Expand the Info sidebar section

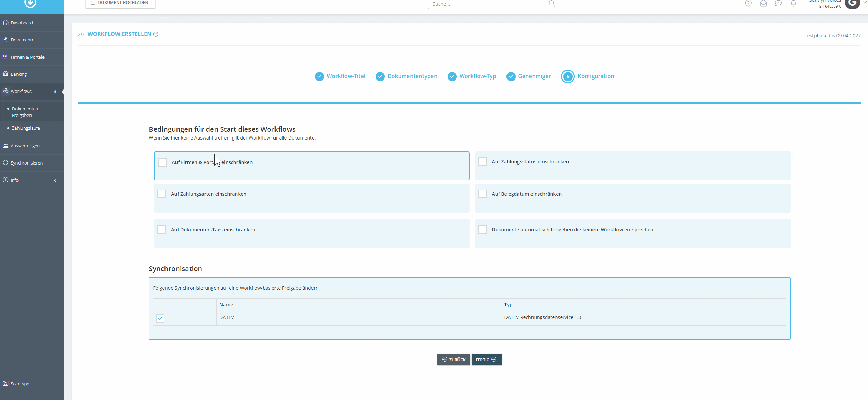pyautogui.click(x=55, y=180)
